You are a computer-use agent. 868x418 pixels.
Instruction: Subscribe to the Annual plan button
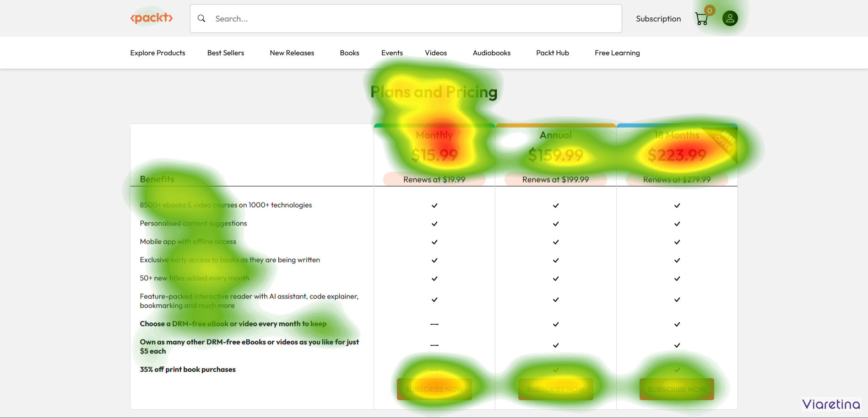556,389
